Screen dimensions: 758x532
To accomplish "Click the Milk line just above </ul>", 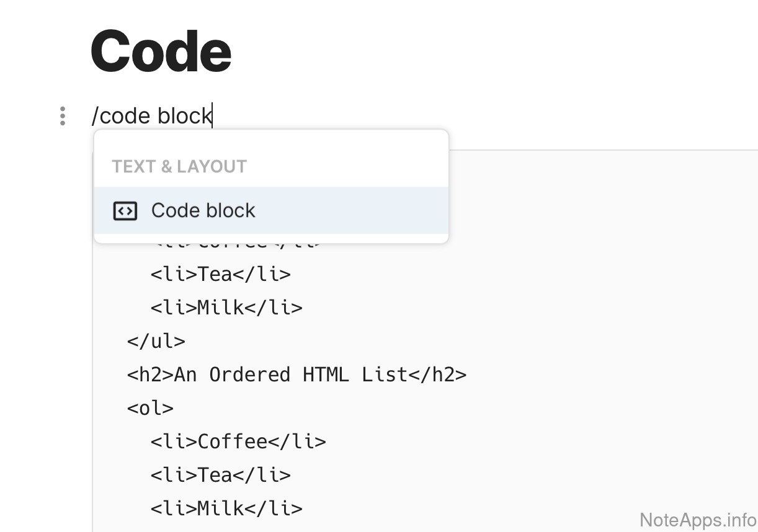I will (226, 308).
